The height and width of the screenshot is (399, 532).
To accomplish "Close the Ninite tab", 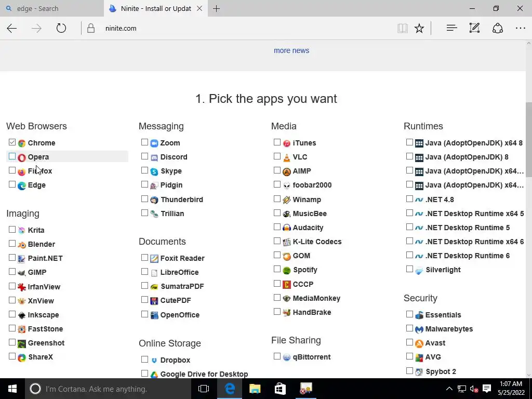I will click(199, 8).
